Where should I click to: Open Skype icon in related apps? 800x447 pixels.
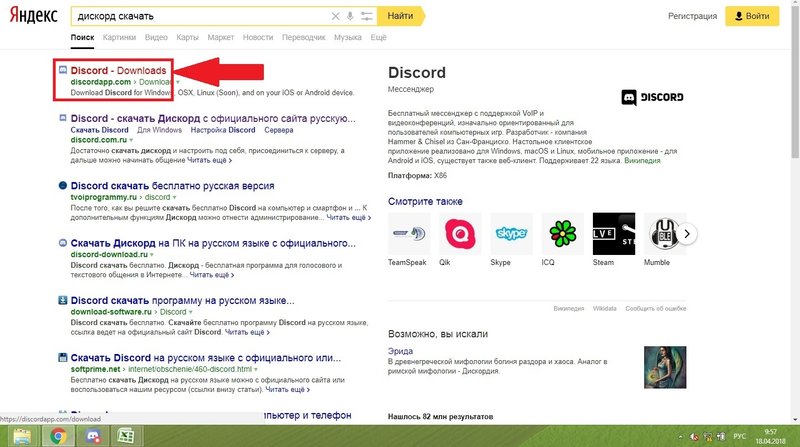pos(511,234)
